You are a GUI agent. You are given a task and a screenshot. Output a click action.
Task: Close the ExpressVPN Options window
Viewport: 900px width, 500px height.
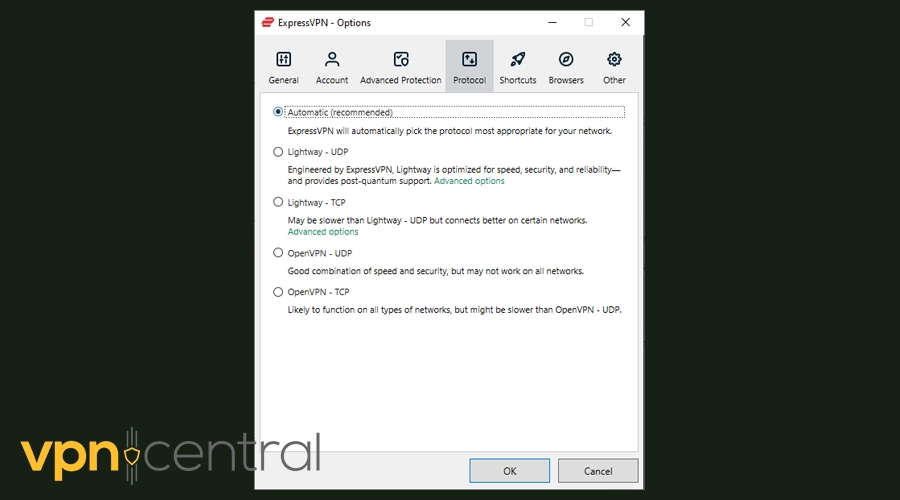[x=625, y=22]
